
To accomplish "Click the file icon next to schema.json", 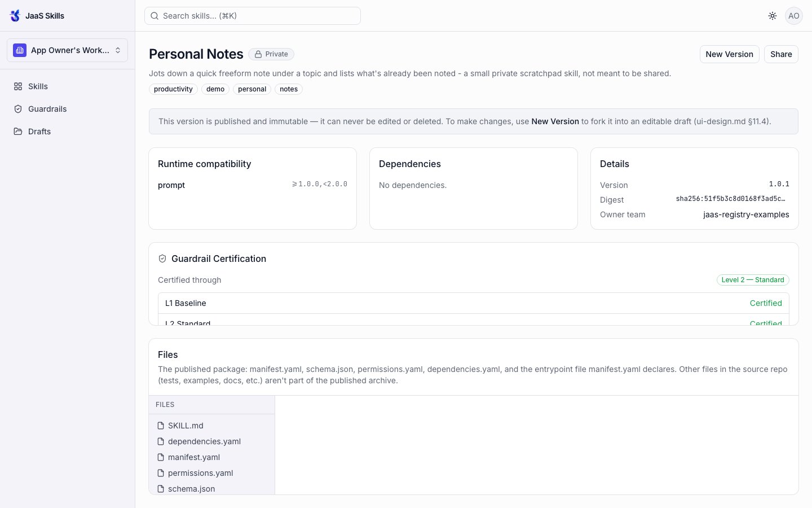I will click(x=161, y=489).
